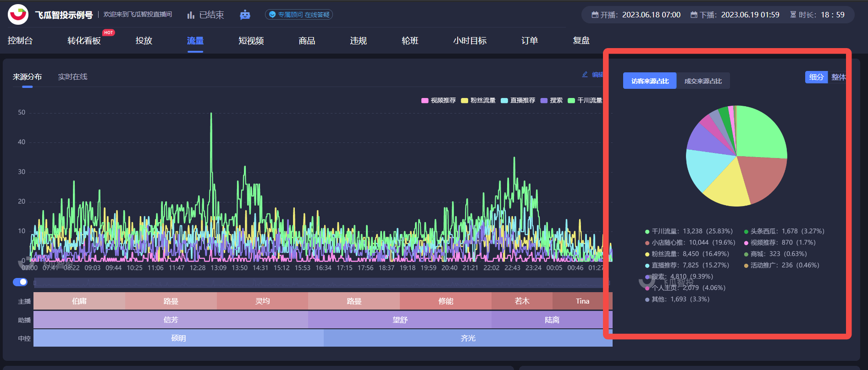The image size is (868, 370).
Task: Click the pencil 编辑 icon
Action: (585, 74)
